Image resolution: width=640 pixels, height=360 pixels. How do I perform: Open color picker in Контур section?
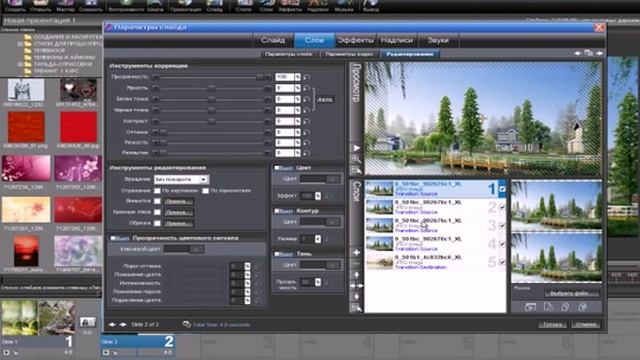[332, 222]
